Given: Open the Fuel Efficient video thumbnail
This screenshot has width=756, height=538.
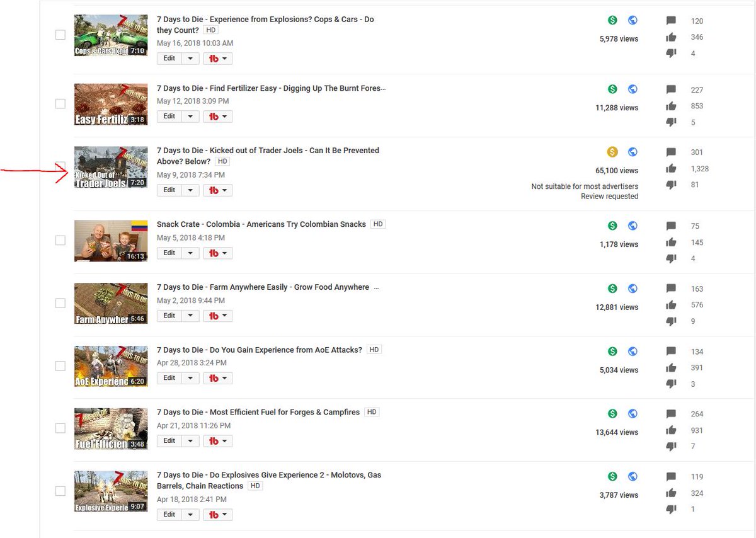Looking at the screenshot, I should 111,429.
